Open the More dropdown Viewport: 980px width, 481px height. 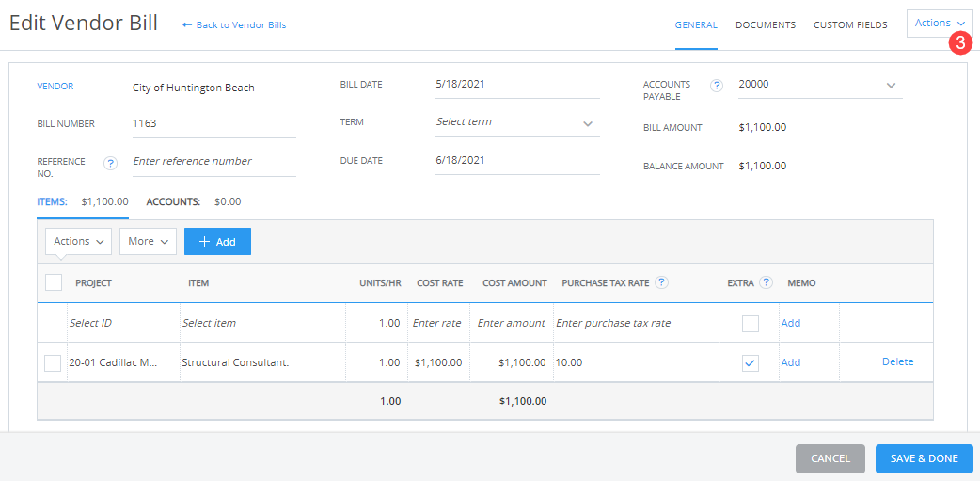148,241
